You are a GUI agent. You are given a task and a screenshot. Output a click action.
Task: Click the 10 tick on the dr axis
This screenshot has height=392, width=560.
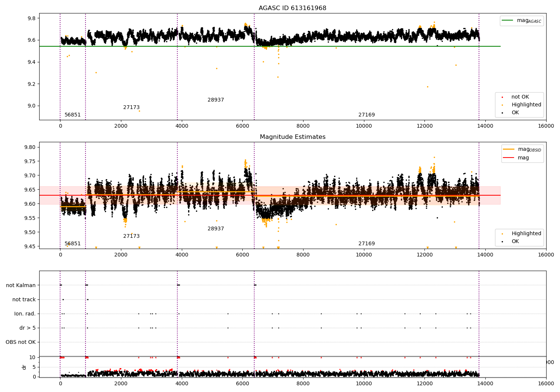(x=32, y=358)
